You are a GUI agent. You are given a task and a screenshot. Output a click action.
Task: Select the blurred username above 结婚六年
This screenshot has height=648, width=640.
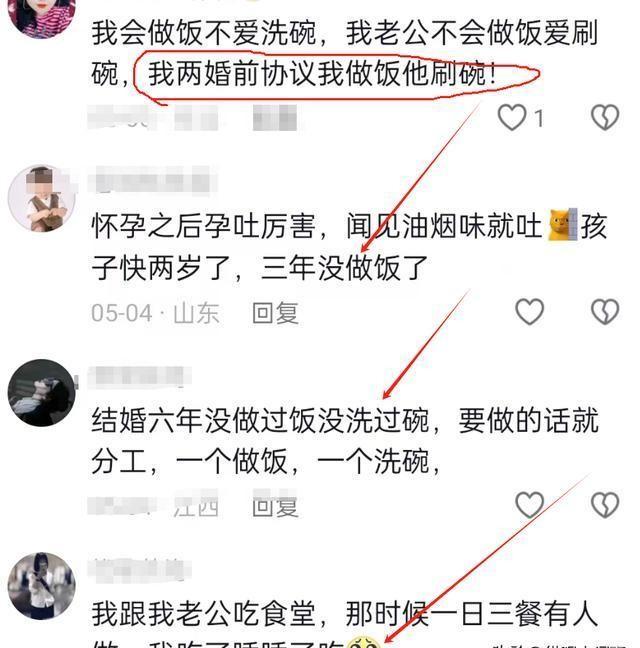pos(139,376)
